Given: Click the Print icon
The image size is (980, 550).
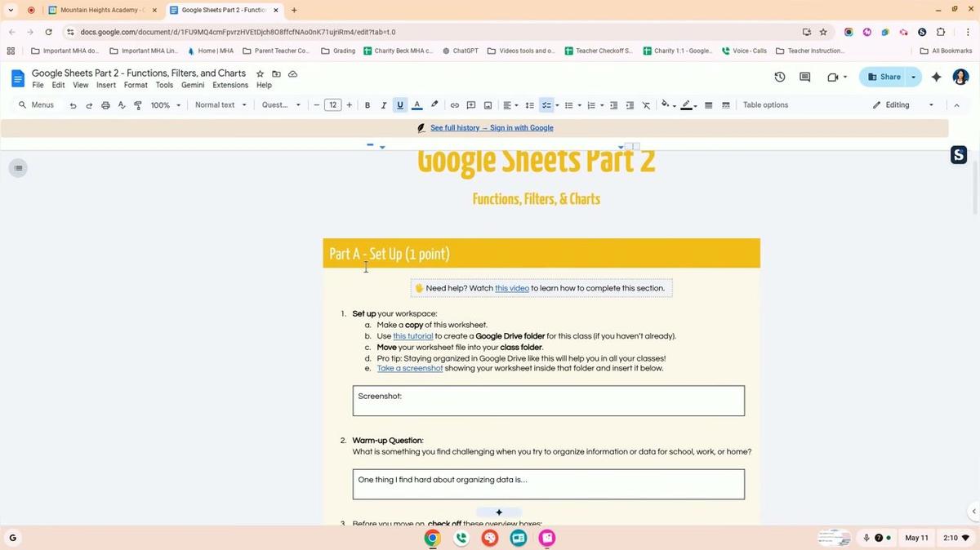Looking at the screenshot, I should pos(105,105).
